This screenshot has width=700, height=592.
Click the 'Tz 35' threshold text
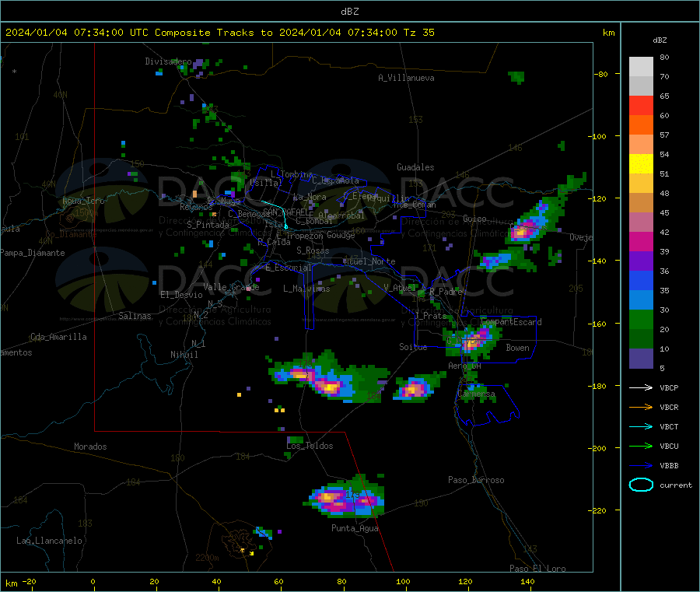(418, 33)
